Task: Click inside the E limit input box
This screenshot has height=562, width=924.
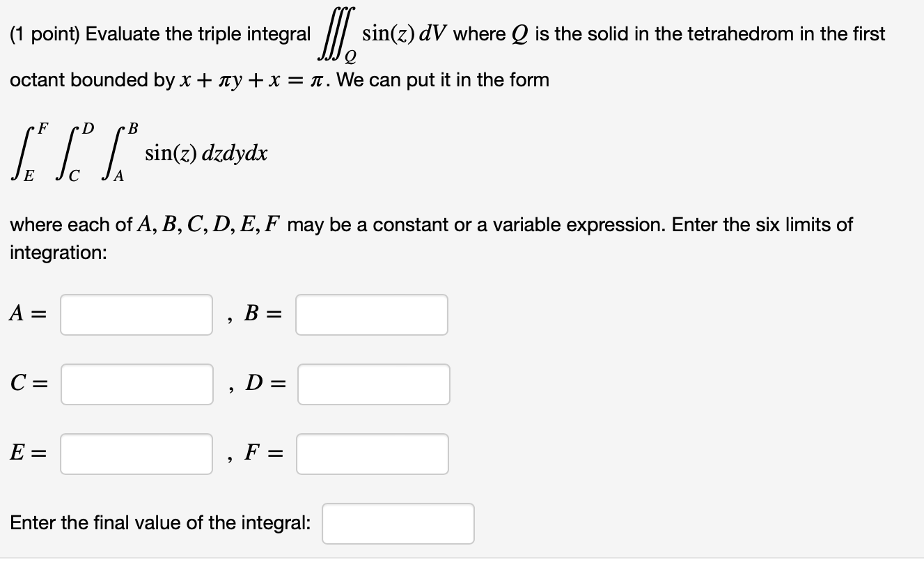Action: pos(136,453)
